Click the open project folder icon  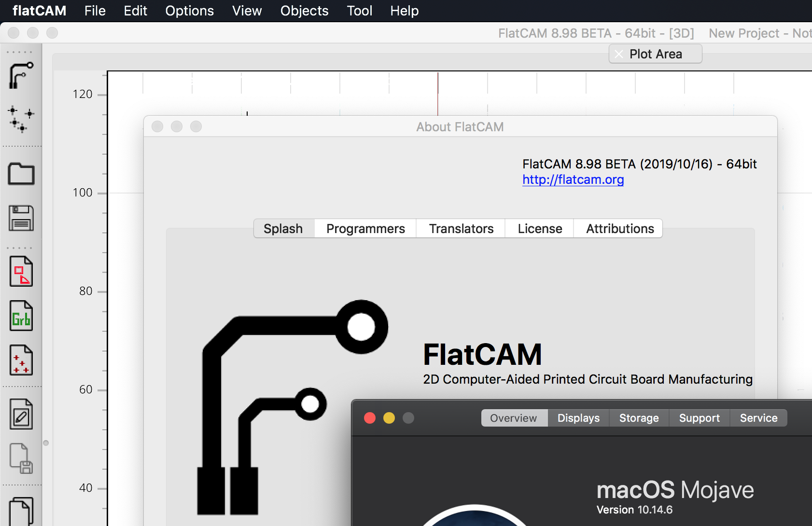(x=21, y=174)
